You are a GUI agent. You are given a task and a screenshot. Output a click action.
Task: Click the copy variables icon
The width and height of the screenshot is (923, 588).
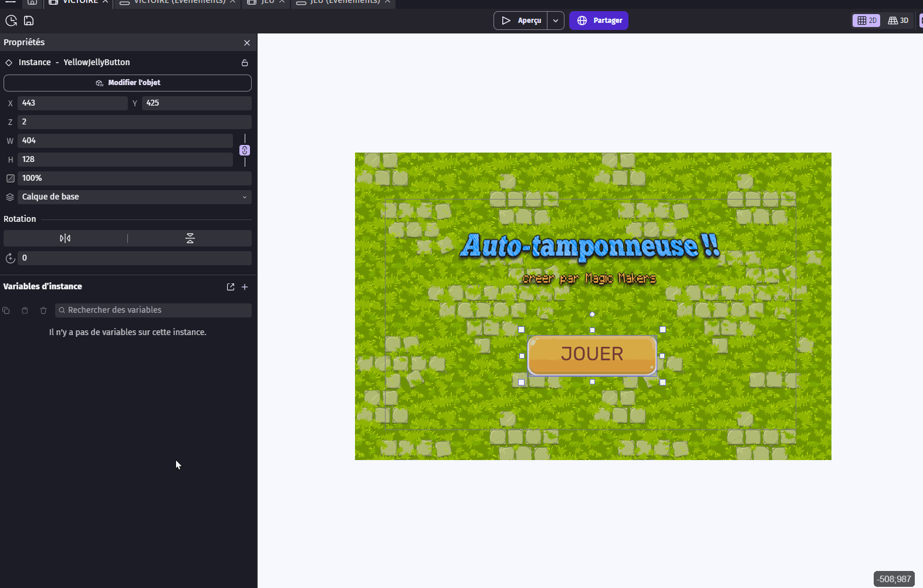click(x=6, y=310)
